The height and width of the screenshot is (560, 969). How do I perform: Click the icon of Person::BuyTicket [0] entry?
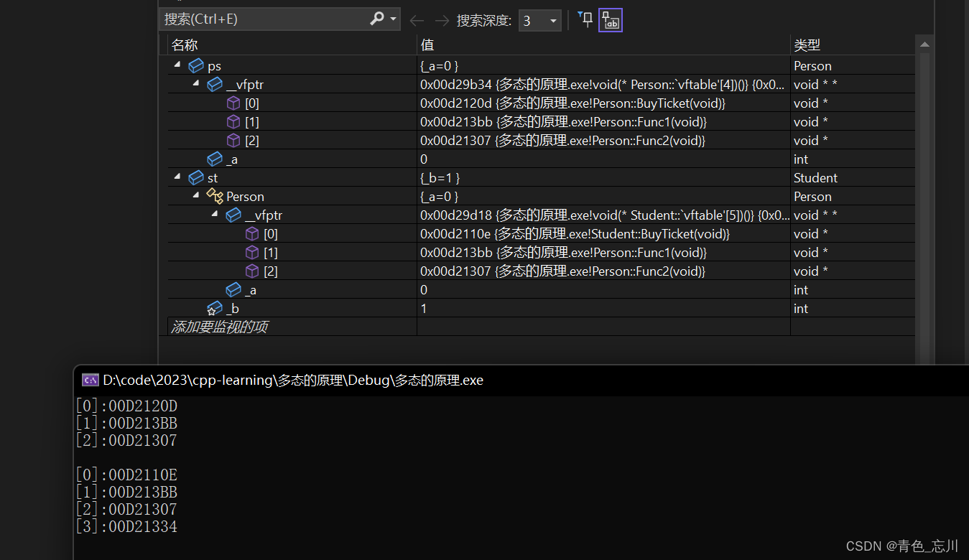pos(233,103)
